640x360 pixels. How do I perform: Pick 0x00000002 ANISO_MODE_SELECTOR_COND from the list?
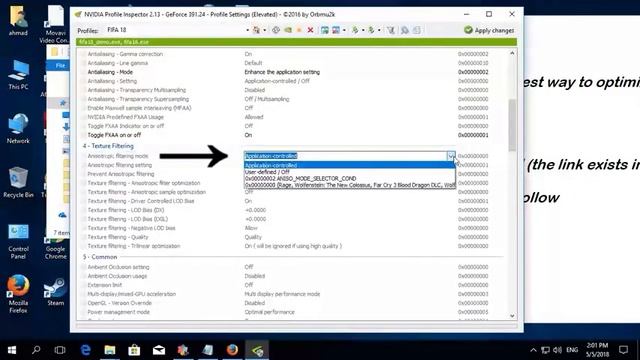[349, 178]
